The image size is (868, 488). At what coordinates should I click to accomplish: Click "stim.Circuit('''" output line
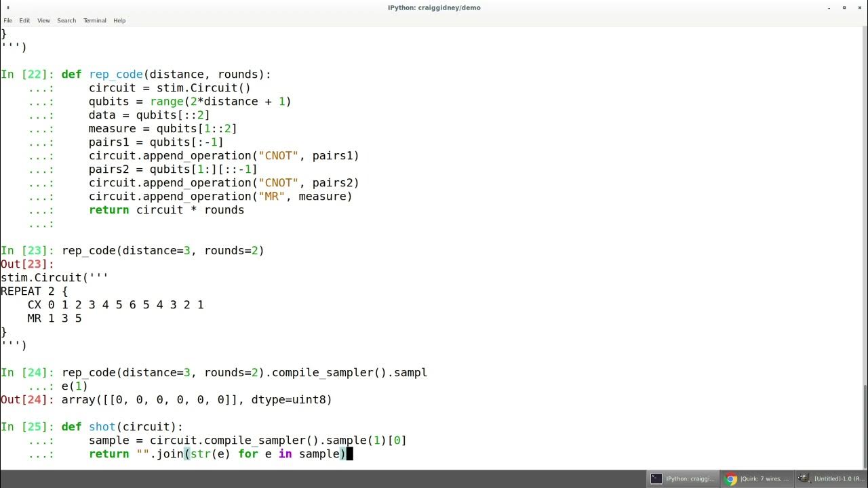click(54, 278)
